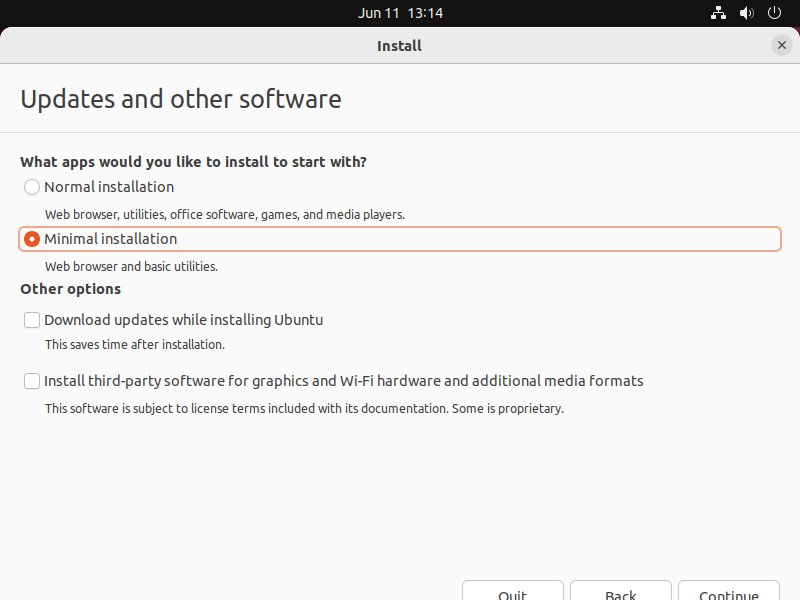The image size is (800, 600).
Task: Select the Minimal installation radio button
Action: point(32,239)
